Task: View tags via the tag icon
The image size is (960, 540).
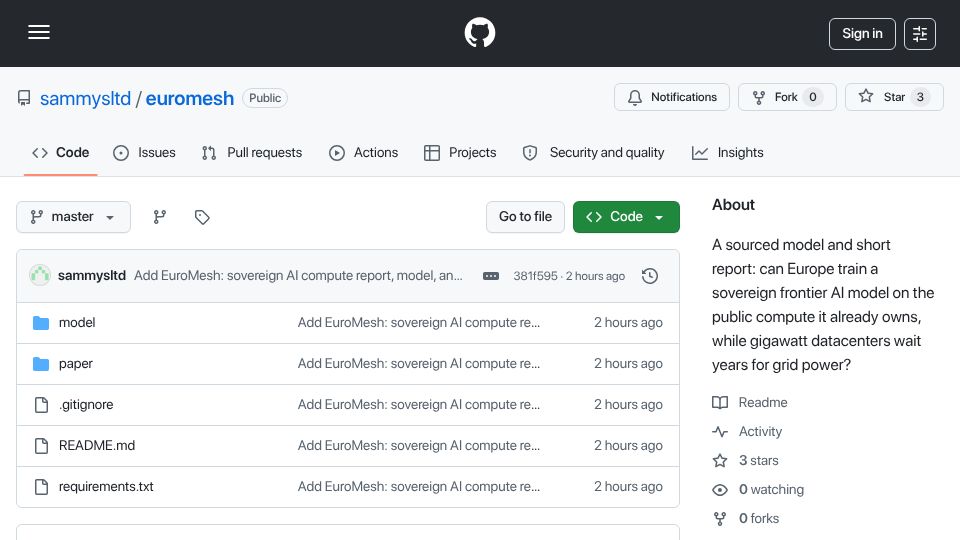Action: pyautogui.click(x=202, y=217)
